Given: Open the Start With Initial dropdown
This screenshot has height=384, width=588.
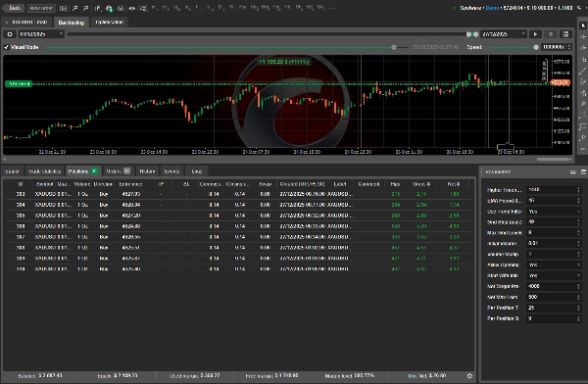Looking at the screenshot, I should pos(554,275).
